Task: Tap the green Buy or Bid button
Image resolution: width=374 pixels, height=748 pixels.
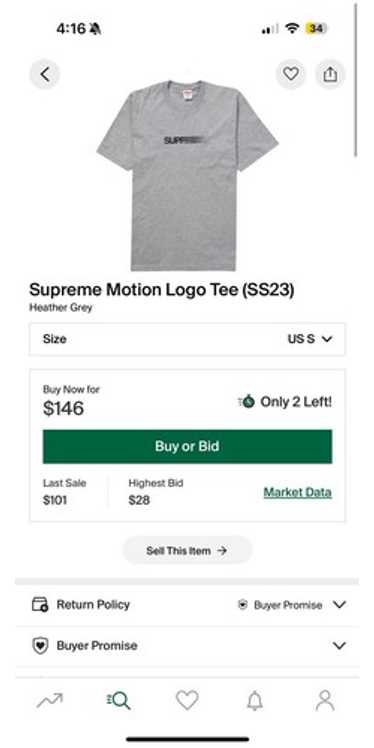Action: click(187, 447)
